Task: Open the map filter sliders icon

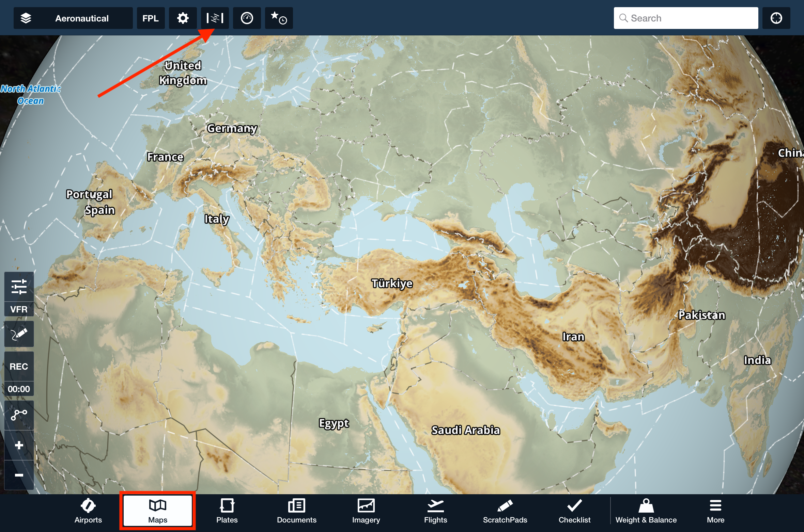Action: pos(19,287)
